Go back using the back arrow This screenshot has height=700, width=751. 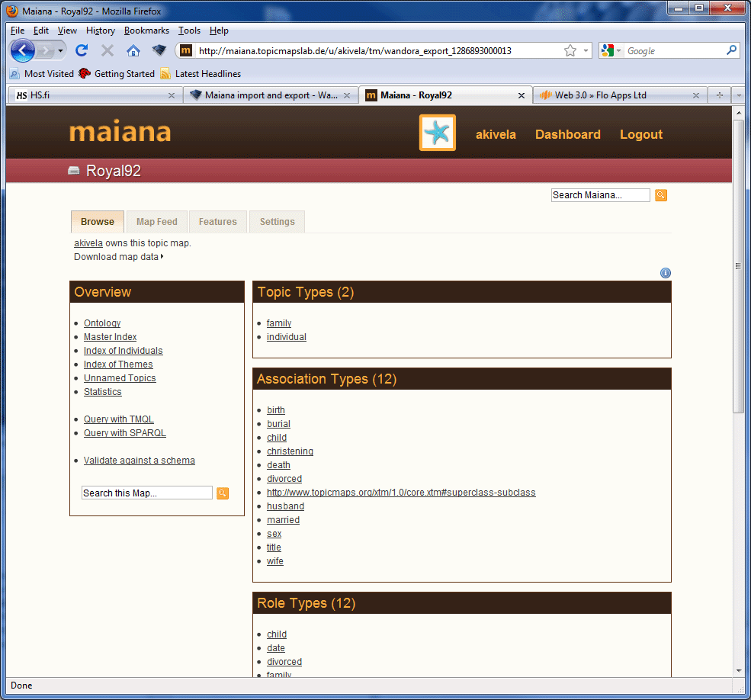pyautogui.click(x=21, y=50)
